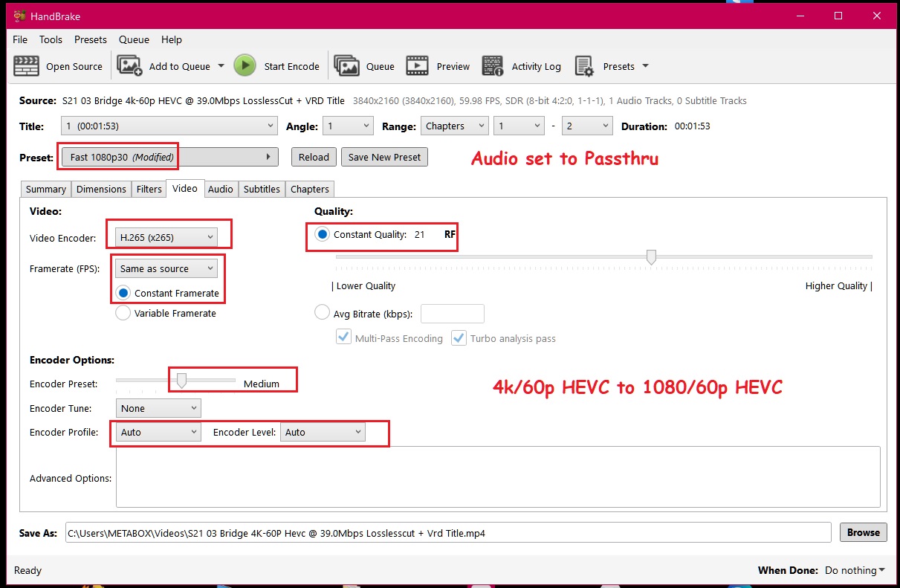This screenshot has height=588, width=900.
Task: Expand the Add to Queue dropdown arrow
Action: click(x=221, y=66)
